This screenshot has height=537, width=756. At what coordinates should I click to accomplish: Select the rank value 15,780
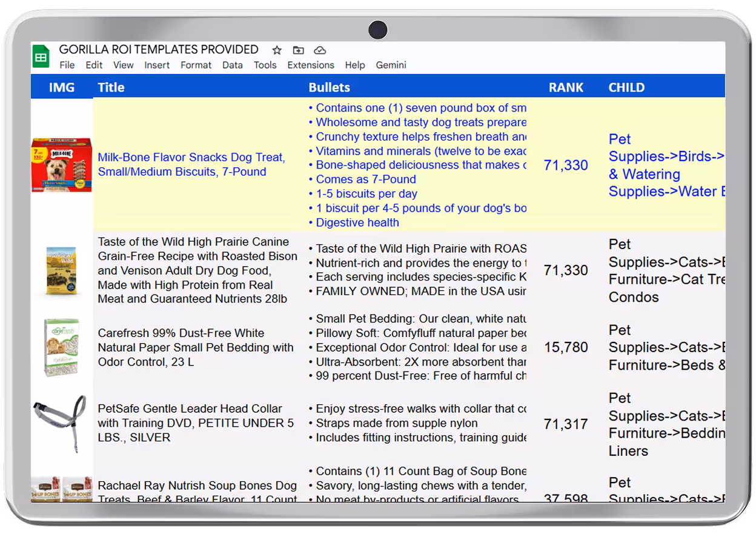click(x=566, y=347)
